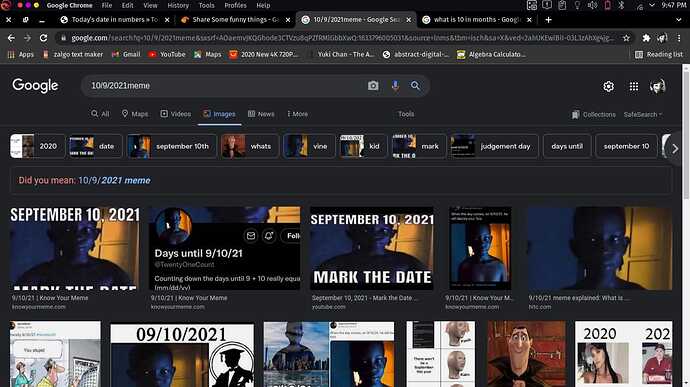Open the Google apps grid

634,86
